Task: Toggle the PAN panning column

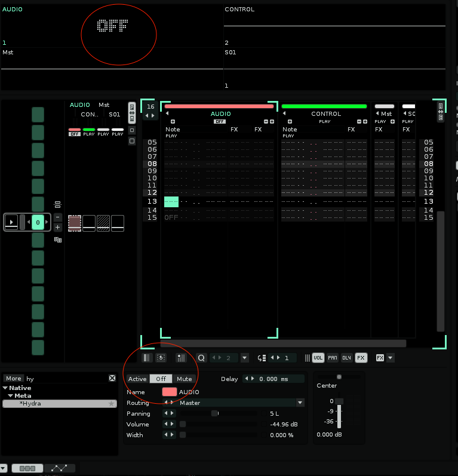Action: (333, 358)
